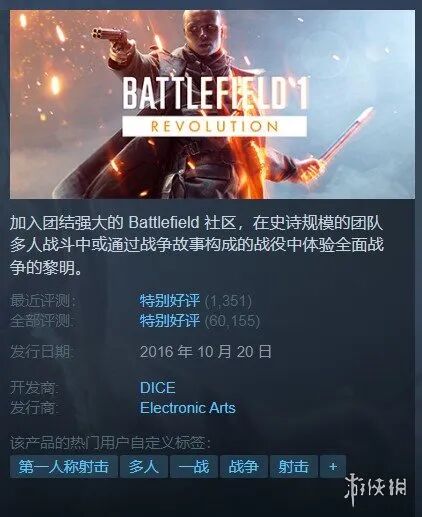Select the 第一人称射击 tag
Viewport: 422px width, 517px height.
click(x=64, y=466)
